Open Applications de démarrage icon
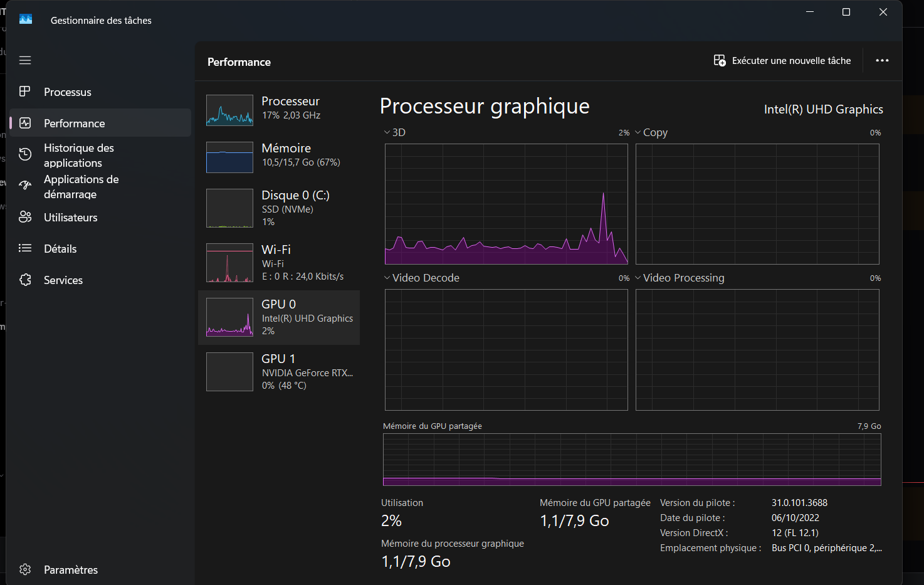Image resolution: width=924 pixels, height=585 pixels. click(25, 186)
